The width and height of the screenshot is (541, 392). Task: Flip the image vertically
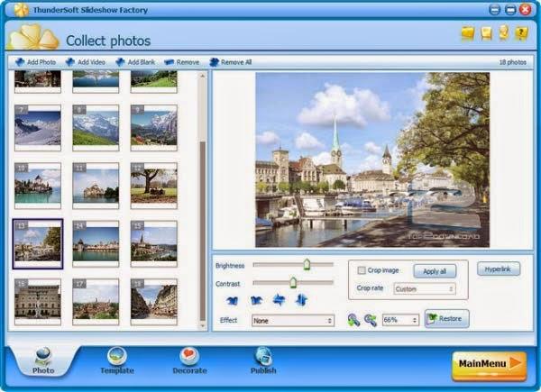pos(301,300)
